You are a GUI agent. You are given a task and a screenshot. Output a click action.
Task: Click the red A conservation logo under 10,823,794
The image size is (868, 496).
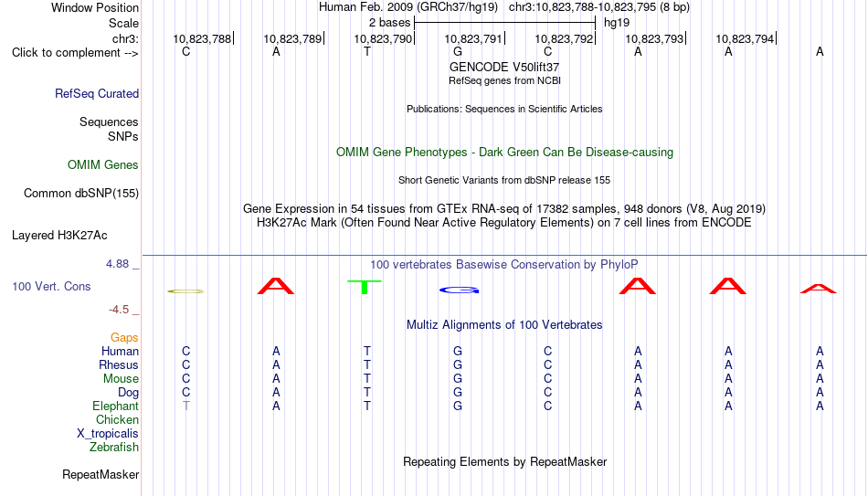(x=728, y=286)
